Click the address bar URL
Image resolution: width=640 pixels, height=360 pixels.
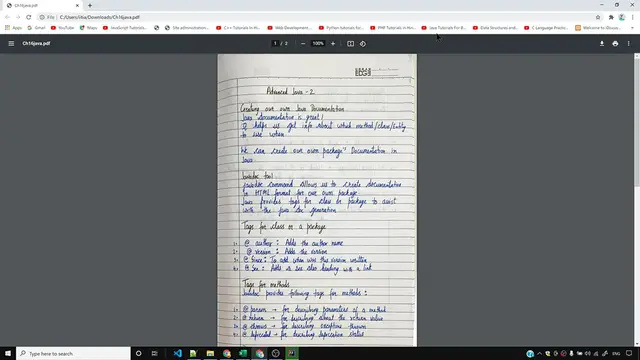tap(100, 17)
